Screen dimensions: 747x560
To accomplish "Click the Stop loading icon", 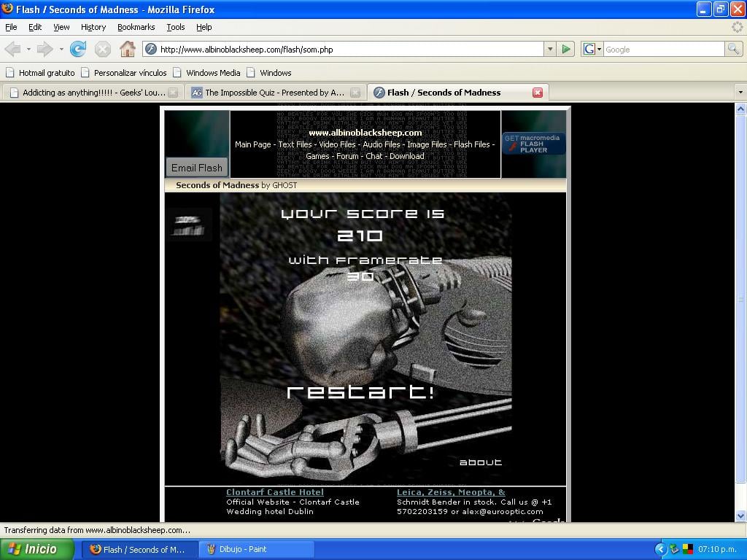I will (102, 49).
